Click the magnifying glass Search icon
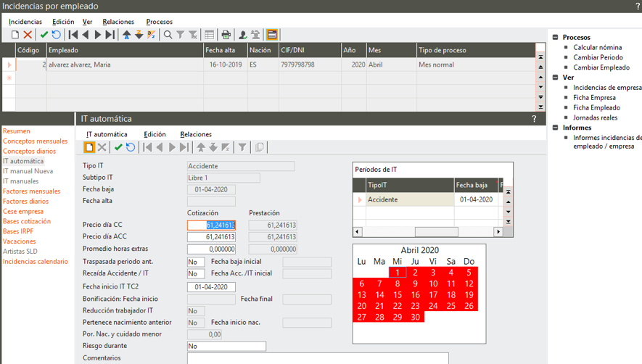 tap(168, 35)
